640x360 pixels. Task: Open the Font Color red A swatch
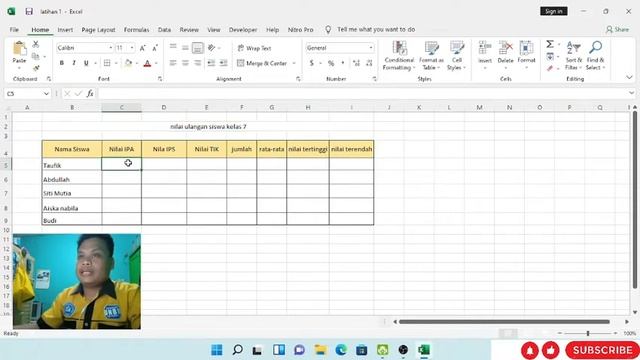click(x=147, y=63)
